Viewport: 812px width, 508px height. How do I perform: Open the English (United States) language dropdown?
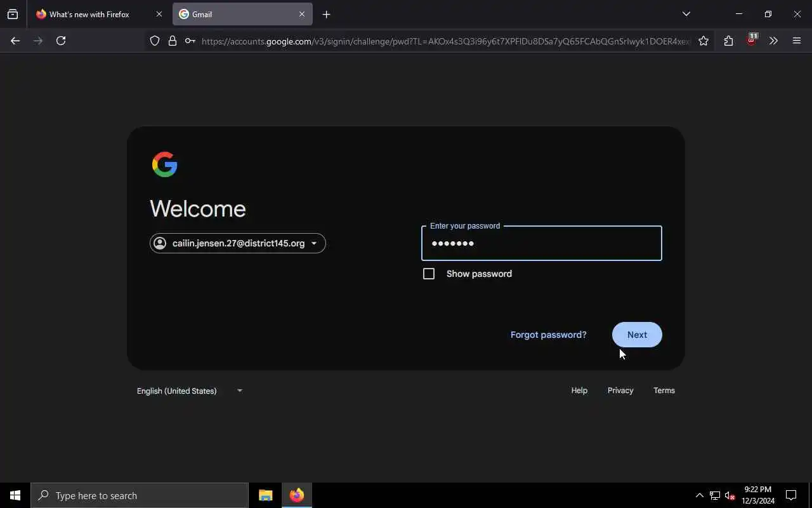tap(190, 391)
